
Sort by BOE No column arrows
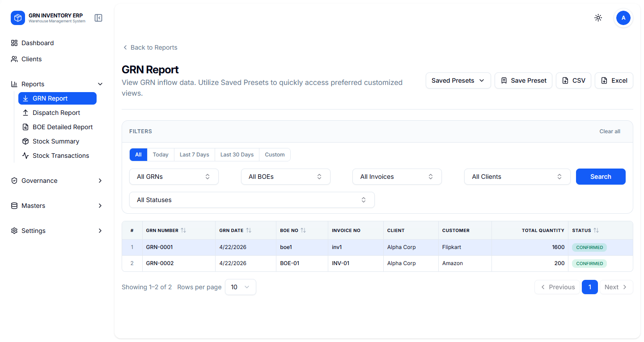coord(303,230)
